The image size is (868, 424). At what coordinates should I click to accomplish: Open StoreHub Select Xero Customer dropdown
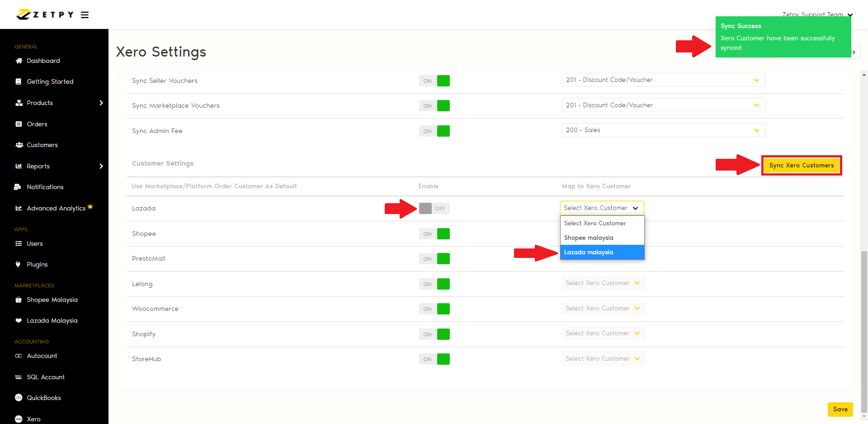pyautogui.click(x=604, y=359)
